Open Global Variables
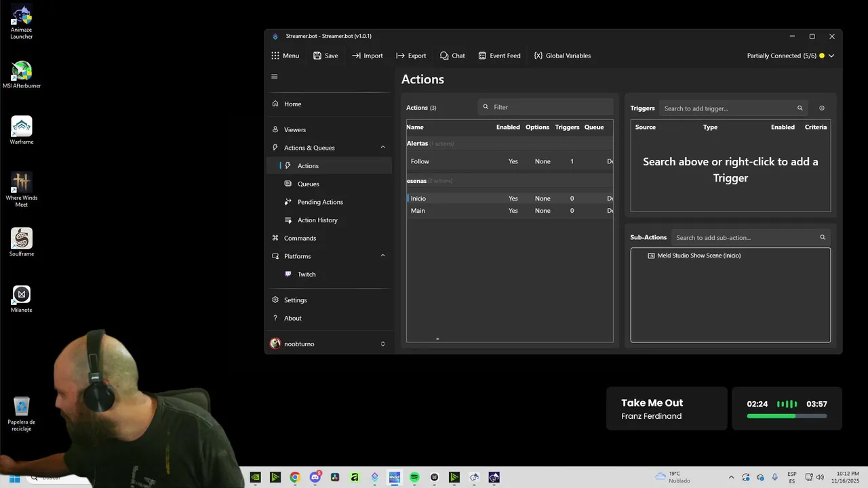 [x=562, y=56]
